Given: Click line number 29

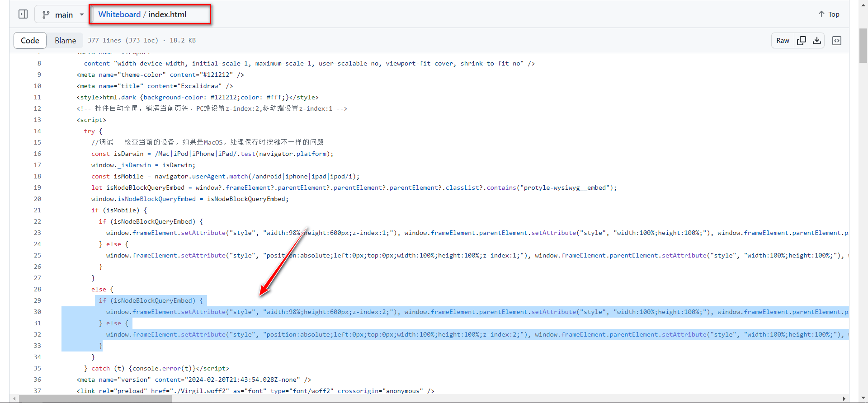Looking at the screenshot, I should pos(37,300).
